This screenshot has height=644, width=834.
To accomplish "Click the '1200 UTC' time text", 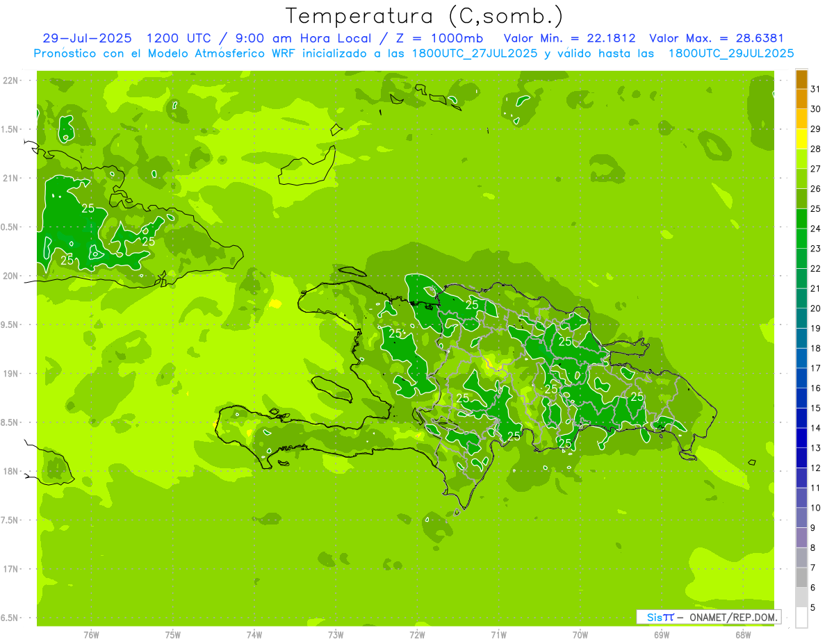I will pos(179,38).
